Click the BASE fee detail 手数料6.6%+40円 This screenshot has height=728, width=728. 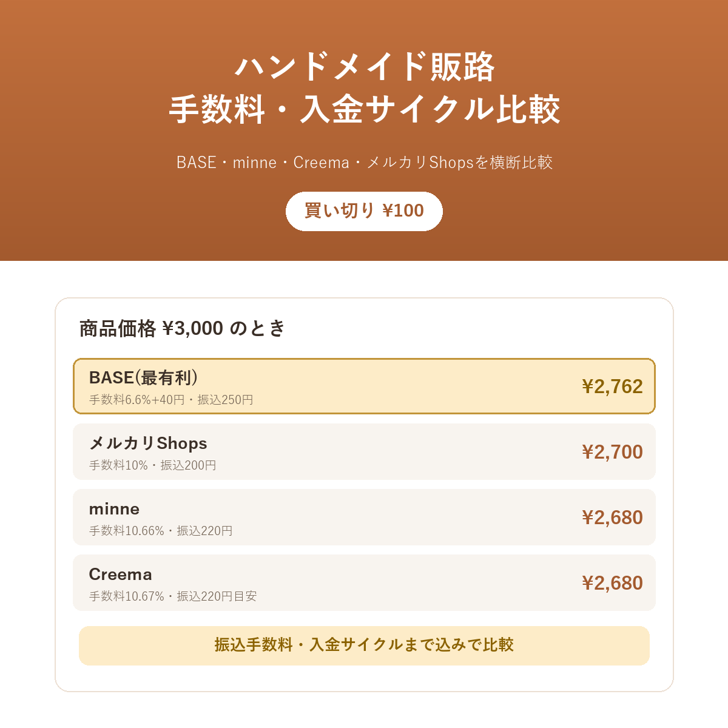137,400
